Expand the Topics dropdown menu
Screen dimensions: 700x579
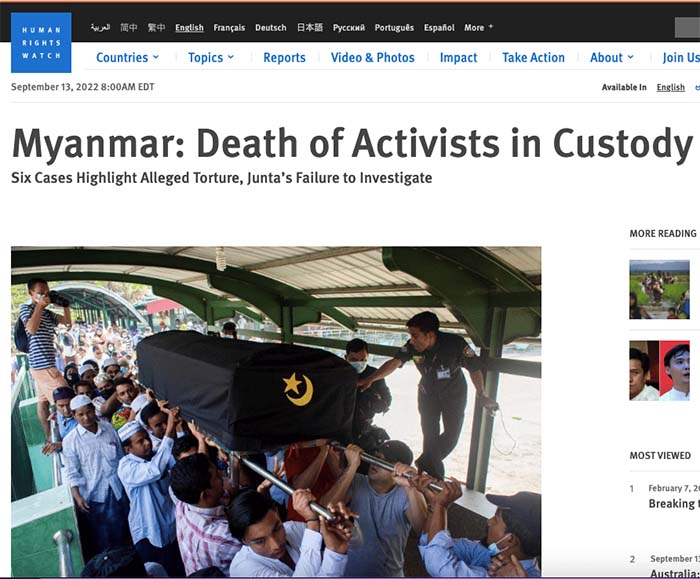coord(211,58)
